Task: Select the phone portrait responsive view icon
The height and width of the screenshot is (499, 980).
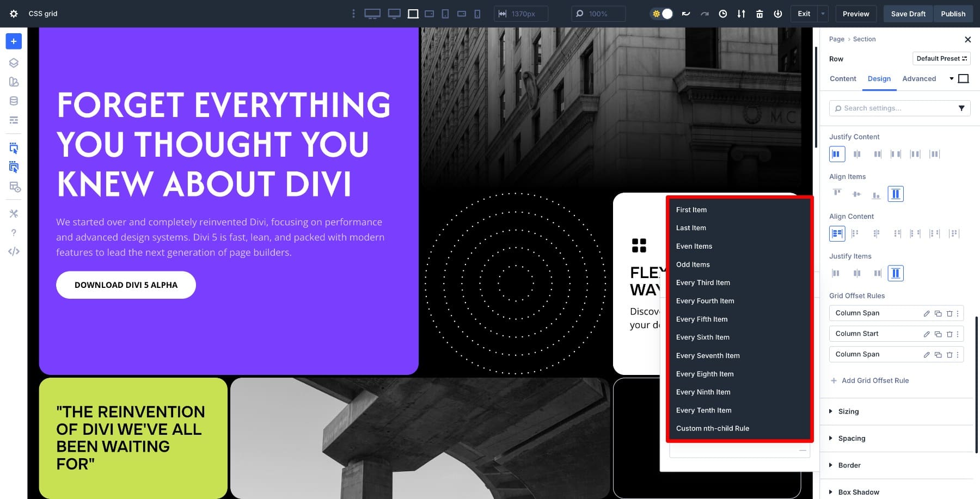Action: tap(477, 14)
